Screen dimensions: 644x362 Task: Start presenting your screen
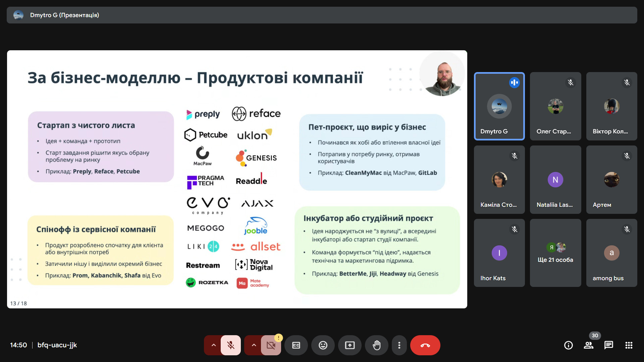click(350, 345)
